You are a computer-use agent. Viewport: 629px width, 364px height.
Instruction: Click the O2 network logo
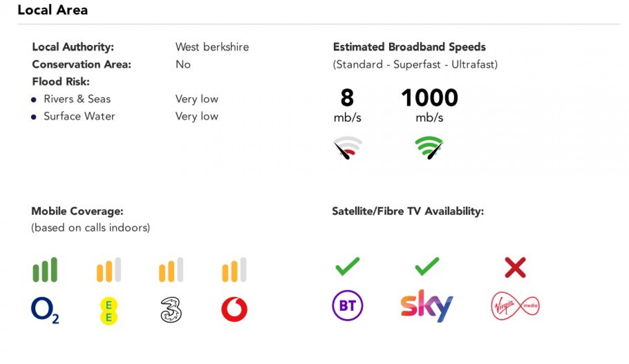(x=44, y=310)
